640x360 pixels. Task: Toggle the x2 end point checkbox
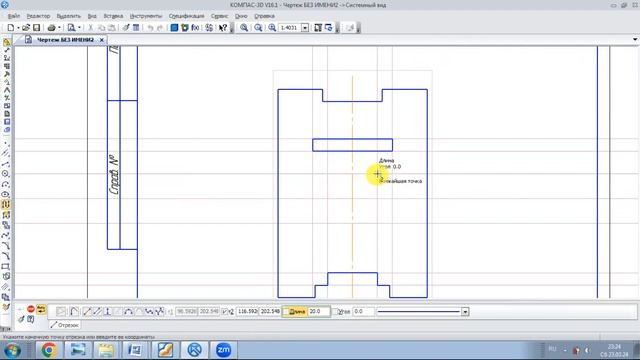(224, 312)
